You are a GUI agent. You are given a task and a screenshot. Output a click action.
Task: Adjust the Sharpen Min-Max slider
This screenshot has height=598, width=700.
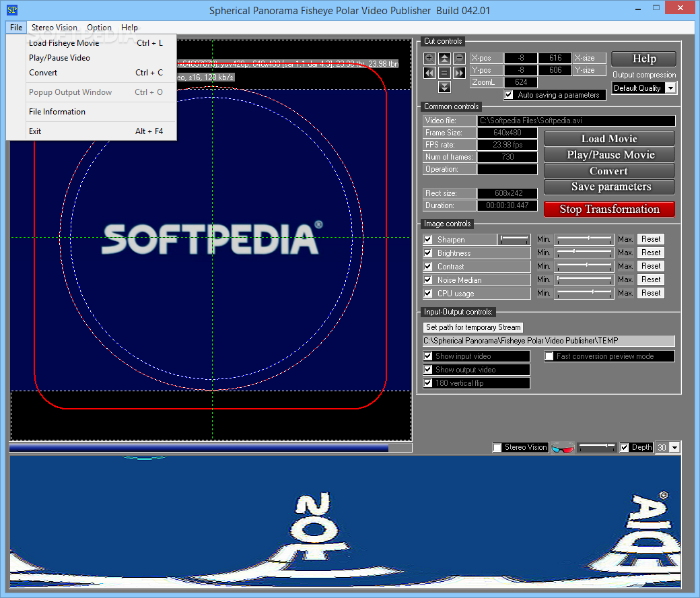(584, 239)
